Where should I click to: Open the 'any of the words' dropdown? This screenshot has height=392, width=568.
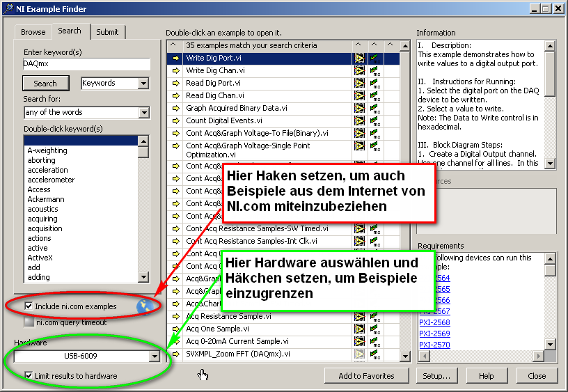coord(144,113)
